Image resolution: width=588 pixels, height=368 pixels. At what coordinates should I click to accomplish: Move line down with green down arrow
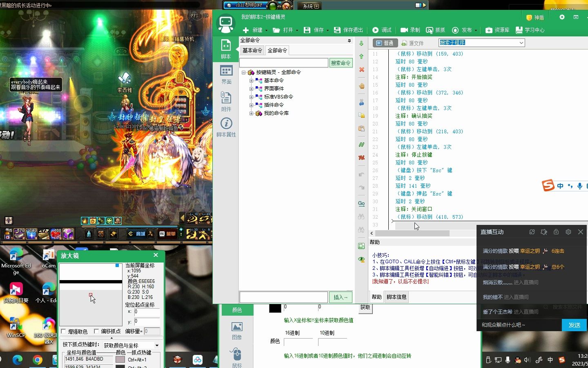tap(361, 43)
